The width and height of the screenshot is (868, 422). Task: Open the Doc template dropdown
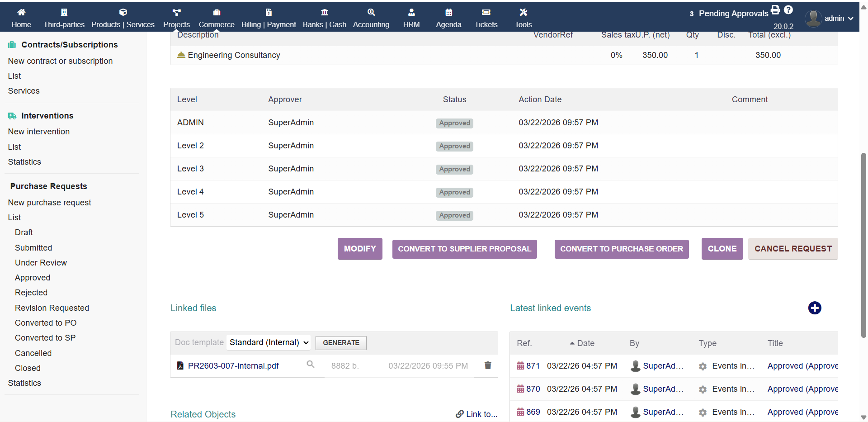(269, 343)
